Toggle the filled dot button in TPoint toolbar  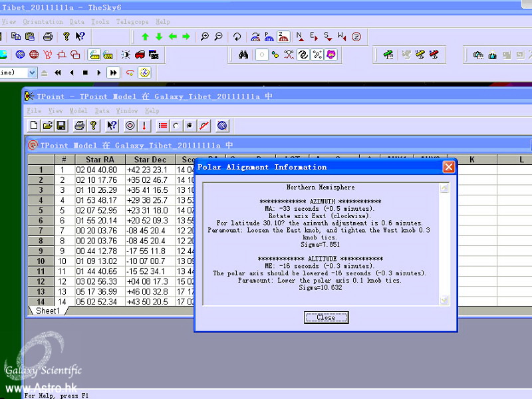(190, 125)
